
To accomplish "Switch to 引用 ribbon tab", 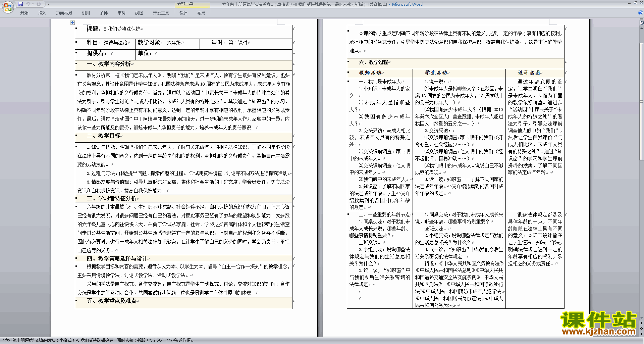I will point(86,13).
